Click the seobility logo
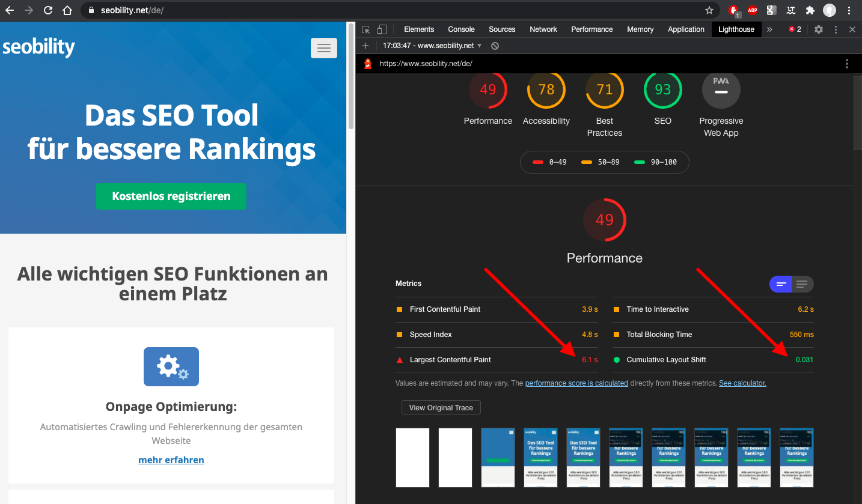Screen dimensions: 862x504 [39, 47]
